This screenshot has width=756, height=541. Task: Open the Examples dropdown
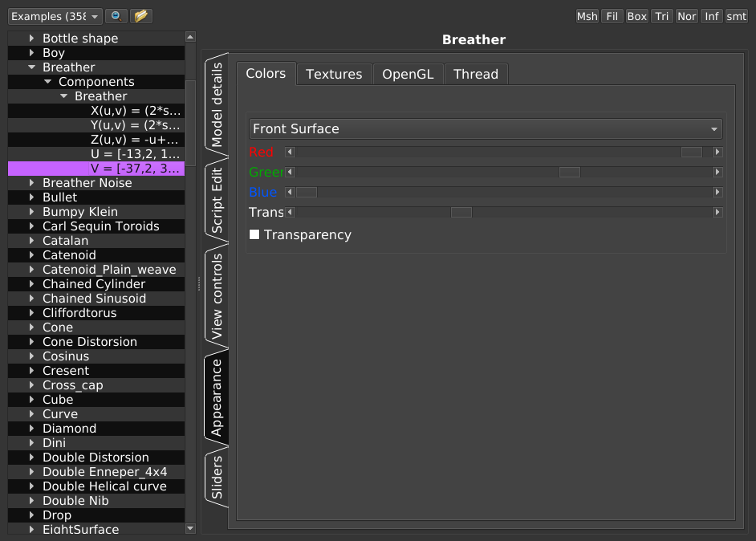[x=55, y=16]
